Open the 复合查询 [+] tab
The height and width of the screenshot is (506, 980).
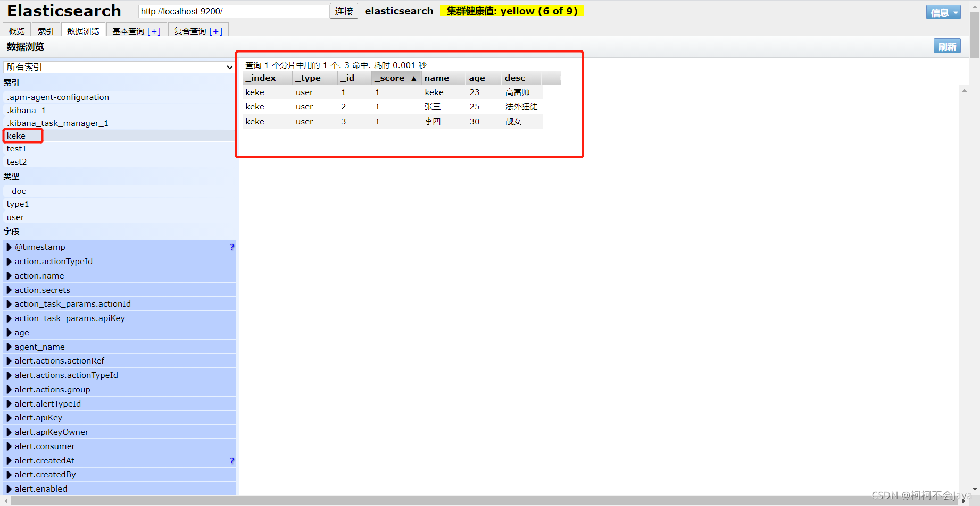(x=198, y=31)
